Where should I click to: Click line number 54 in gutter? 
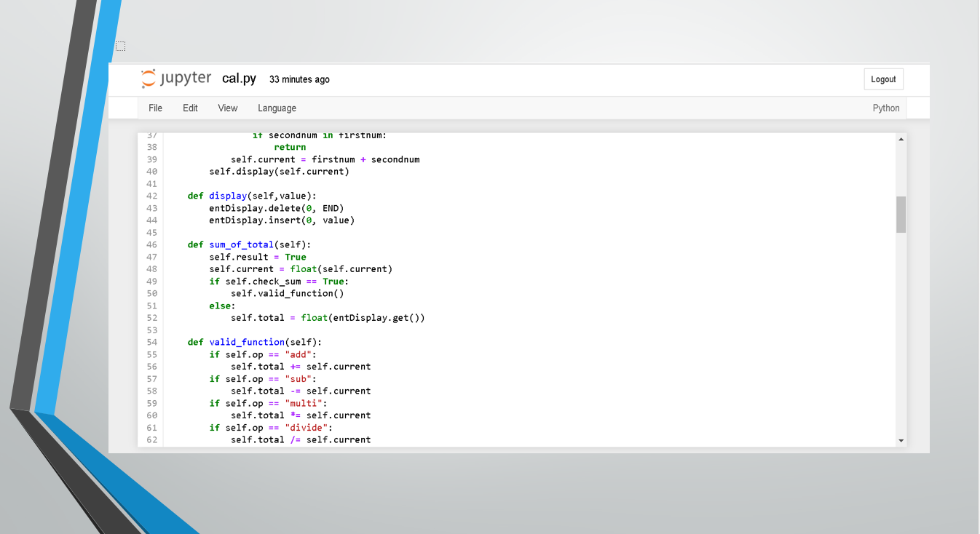click(151, 342)
